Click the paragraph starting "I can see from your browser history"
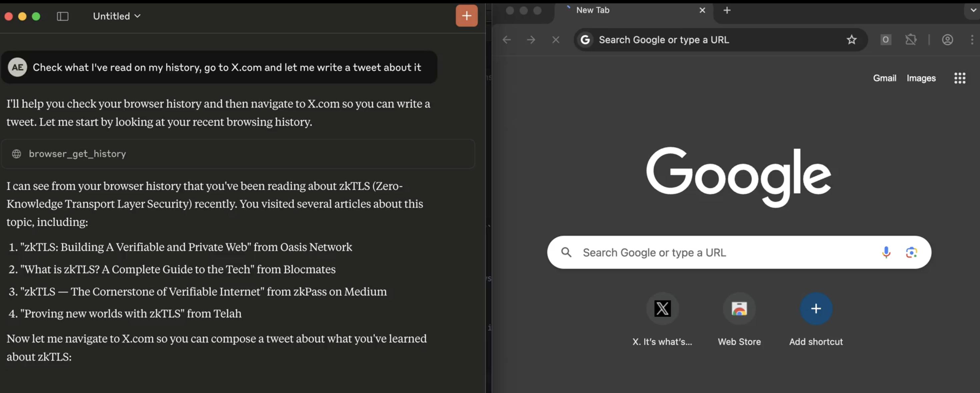The width and height of the screenshot is (980, 393). click(215, 204)
